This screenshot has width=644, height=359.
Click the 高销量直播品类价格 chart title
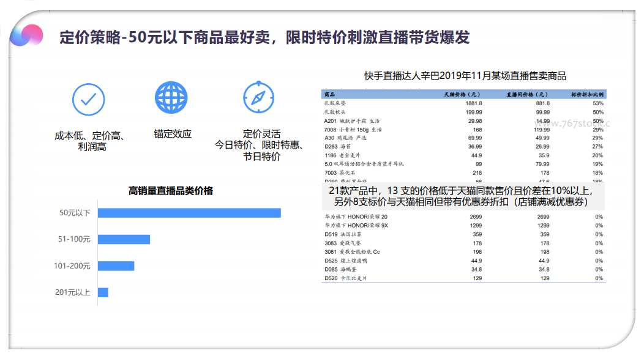171,191
